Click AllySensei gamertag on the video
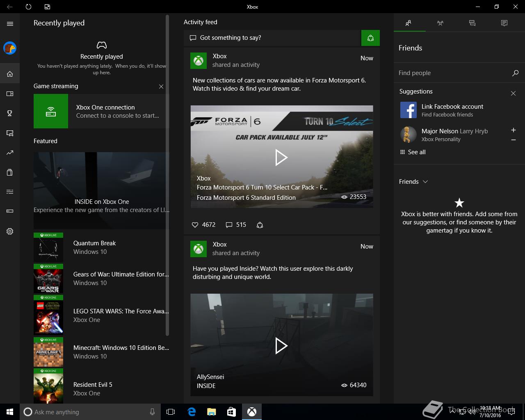The width and height of the screenshot is (525, 420). click(x=210, y=377)
